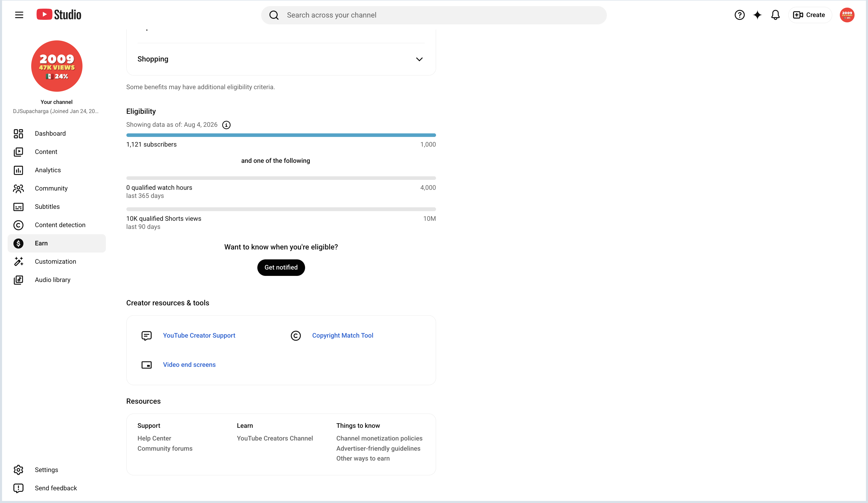Click the Copyright Match Tool icon
This screenshot has width=868, height=503.
click(x=295, y=335)
